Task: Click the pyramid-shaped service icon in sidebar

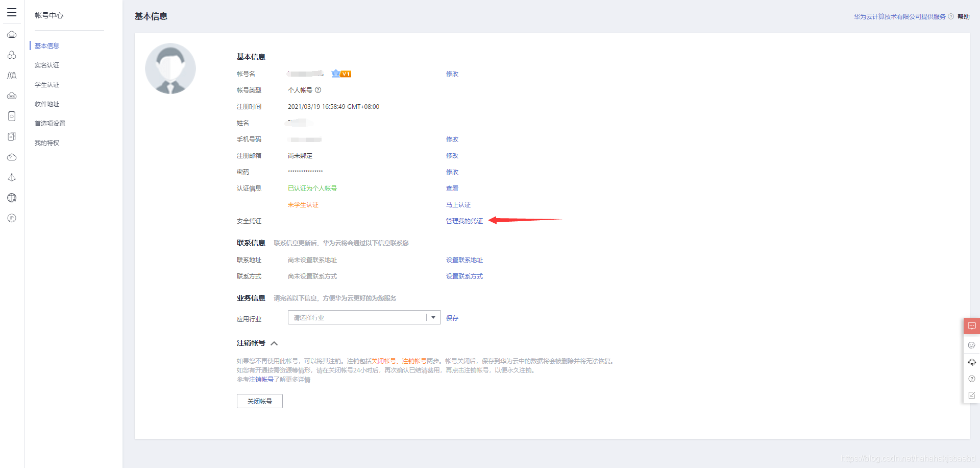Action: point(12,177)
